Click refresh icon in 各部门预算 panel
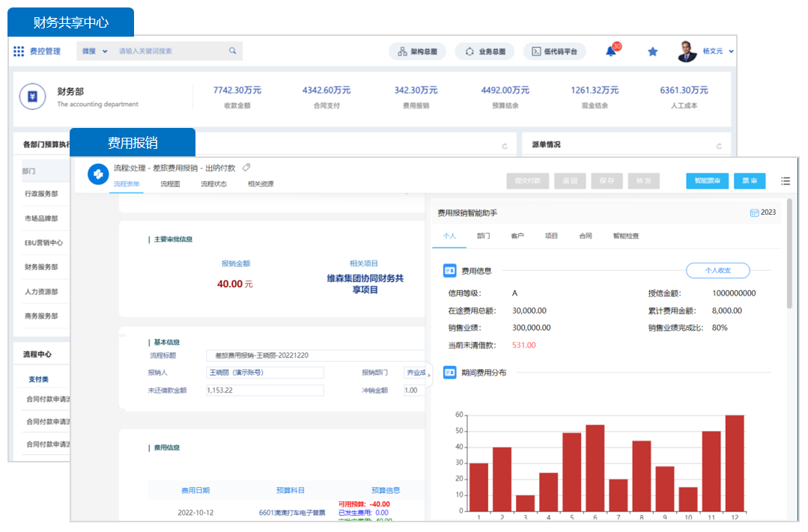Screen dimensions: 808x532 click(505, 146)
